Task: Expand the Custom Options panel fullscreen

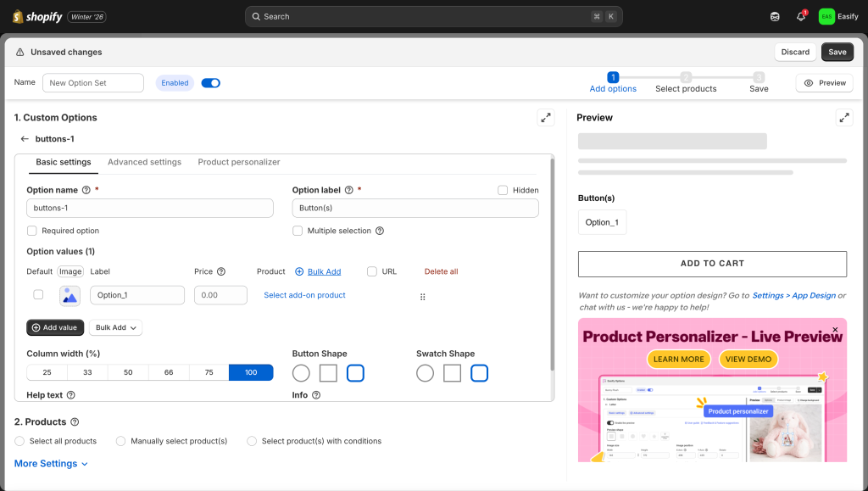Action: 546,118
